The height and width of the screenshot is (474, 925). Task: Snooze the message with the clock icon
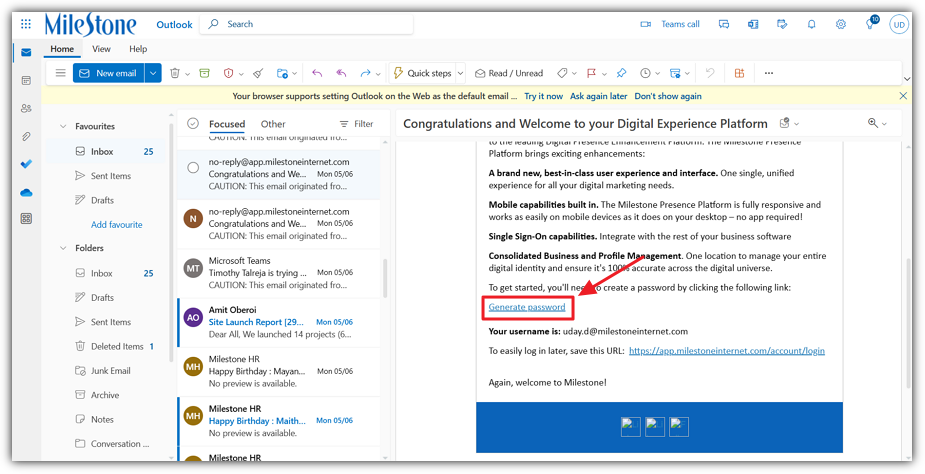point(645,73)
